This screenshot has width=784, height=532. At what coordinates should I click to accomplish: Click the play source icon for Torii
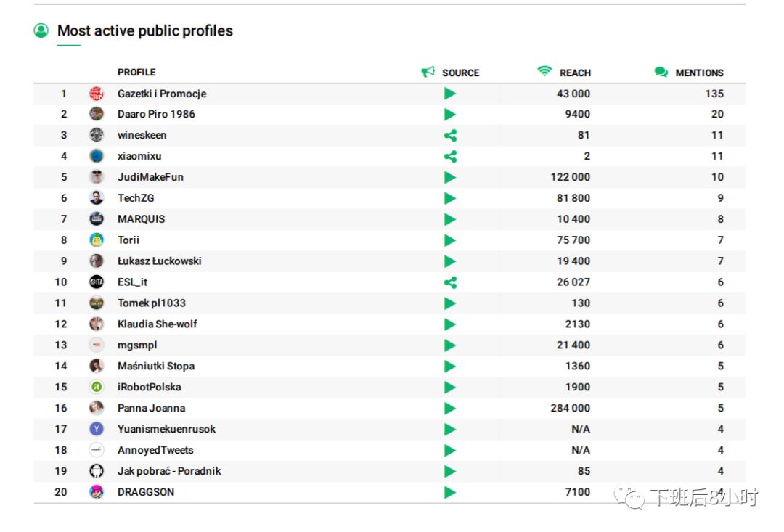point(450,240)
